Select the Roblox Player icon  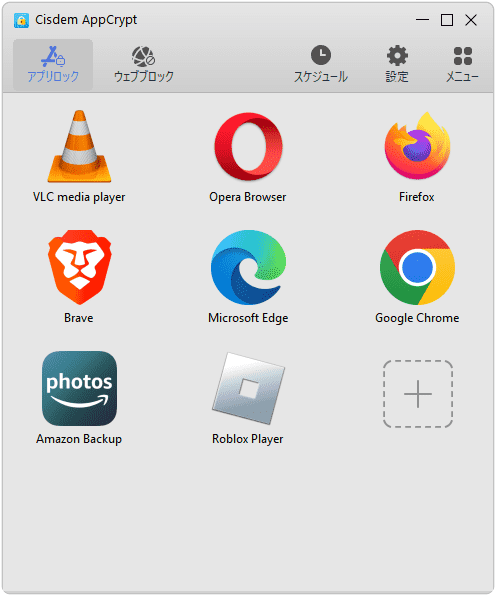click(x=248, y=388)
